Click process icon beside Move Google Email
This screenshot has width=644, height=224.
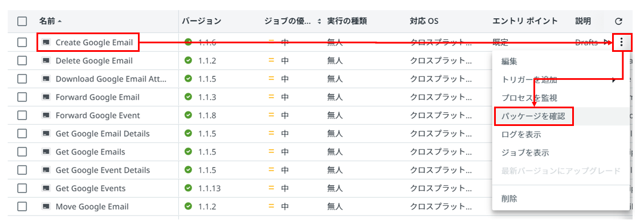[46, 206]
